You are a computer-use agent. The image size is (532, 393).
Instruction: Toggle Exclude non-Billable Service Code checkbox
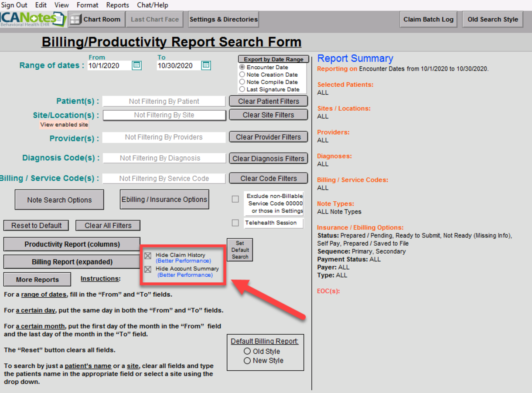point(235,199)
